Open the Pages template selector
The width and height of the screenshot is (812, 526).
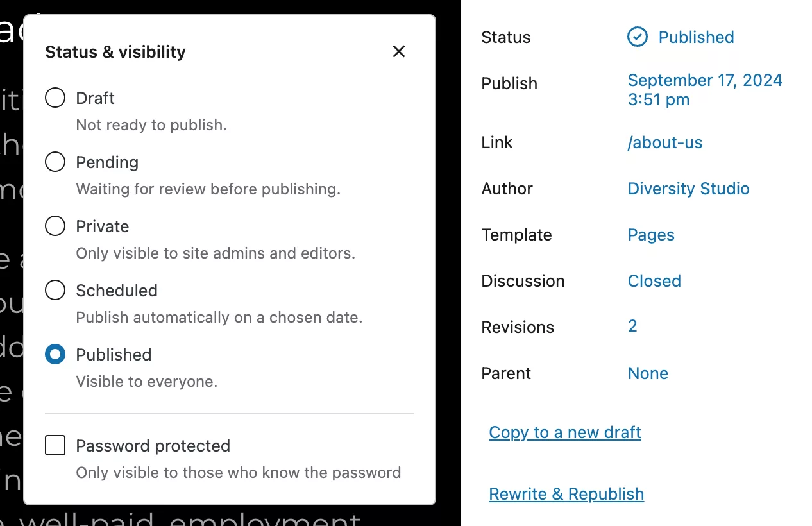[x=650, y=235]
